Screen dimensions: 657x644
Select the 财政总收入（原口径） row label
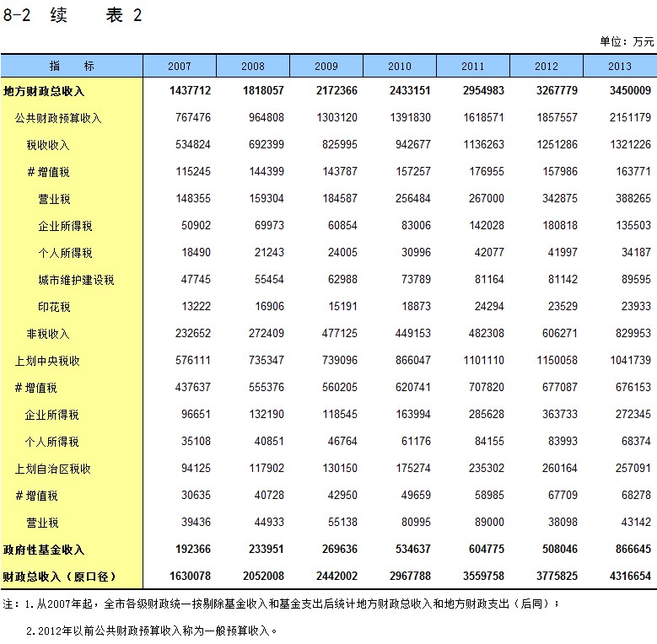point(59,577)
